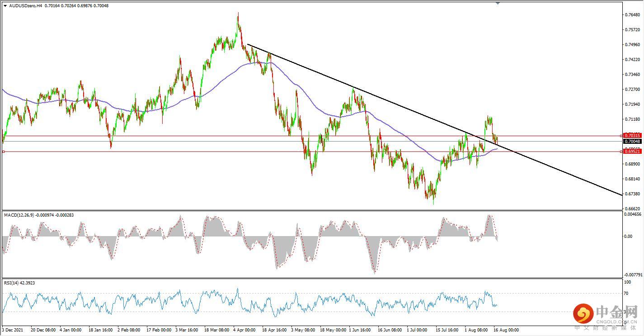Click the 3 Dec 2021 time label
The image size is (644, 336).
click(x=13, y=330)
